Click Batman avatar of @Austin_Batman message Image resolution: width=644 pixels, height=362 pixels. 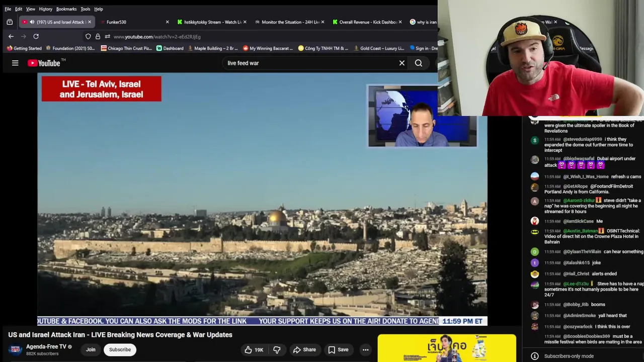[x=534, y=232]
